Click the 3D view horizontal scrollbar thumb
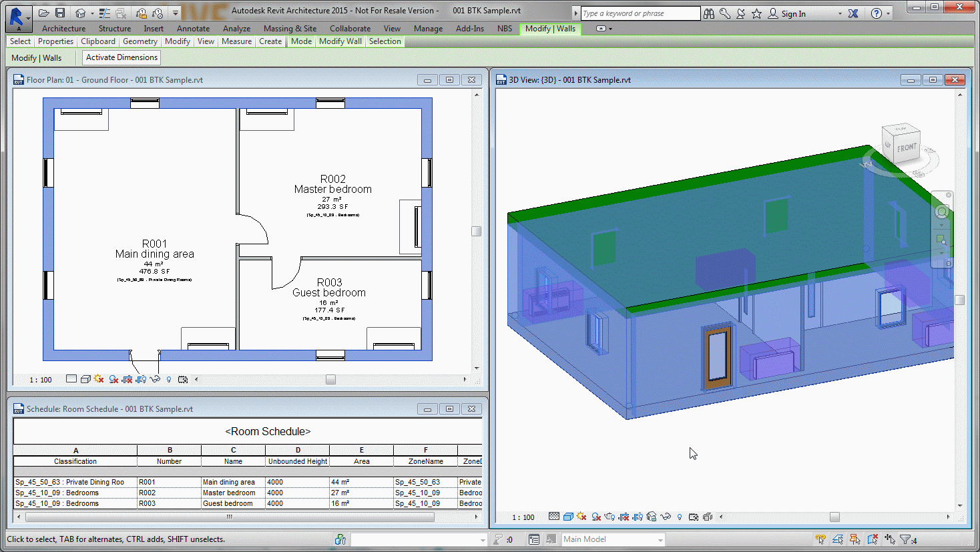Viewport: 980px width, 552px height. 834,517
